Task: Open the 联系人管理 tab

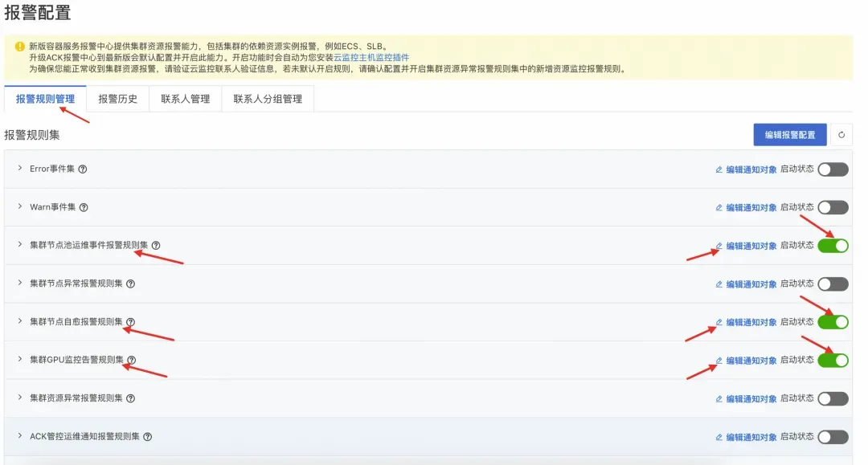Action: [186, 99]
